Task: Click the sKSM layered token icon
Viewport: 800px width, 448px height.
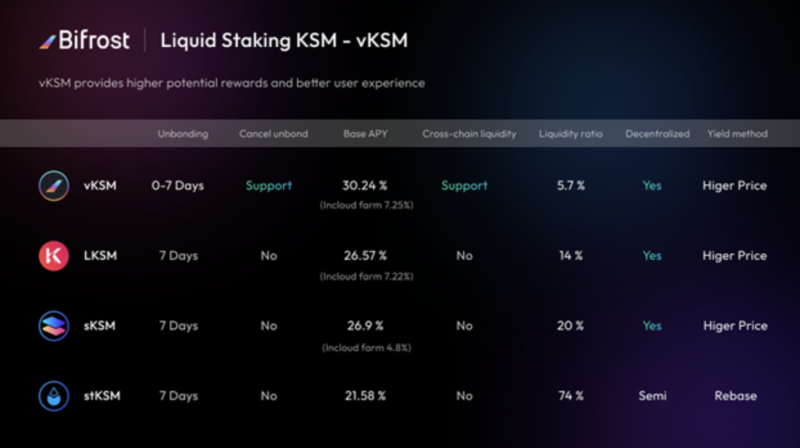Action: (54, 326)
